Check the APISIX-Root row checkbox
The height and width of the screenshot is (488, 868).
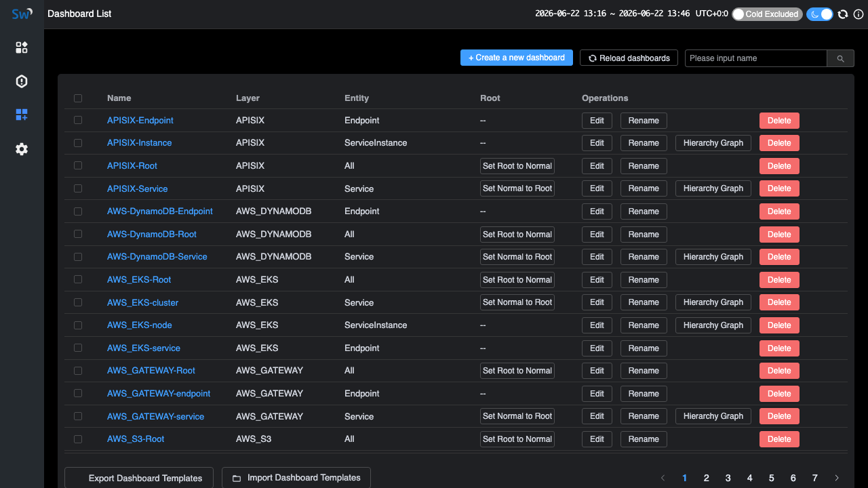coord(78,165)
